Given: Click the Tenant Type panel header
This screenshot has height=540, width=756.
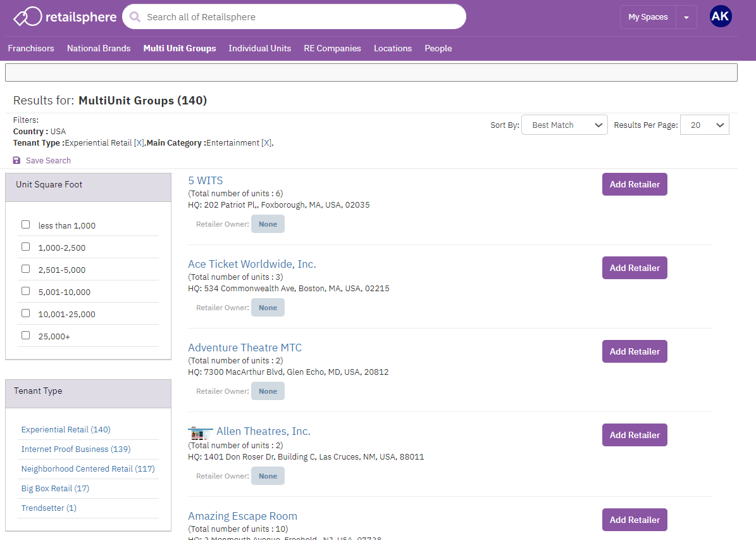Looking at the screenshot, I should tap(88, 394).
